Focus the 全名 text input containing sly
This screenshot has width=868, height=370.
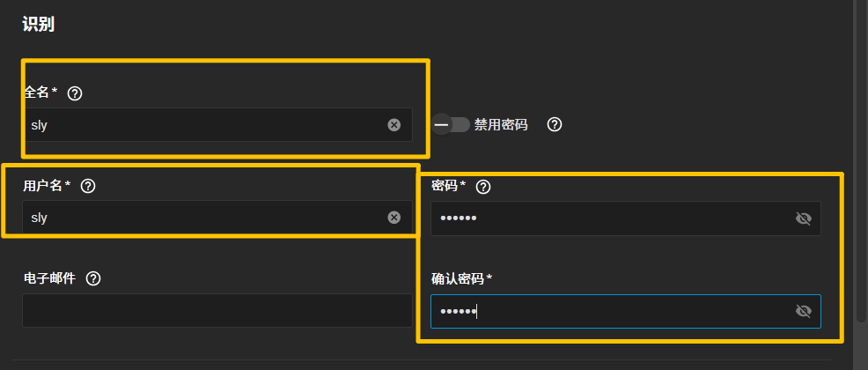point(217,124)
